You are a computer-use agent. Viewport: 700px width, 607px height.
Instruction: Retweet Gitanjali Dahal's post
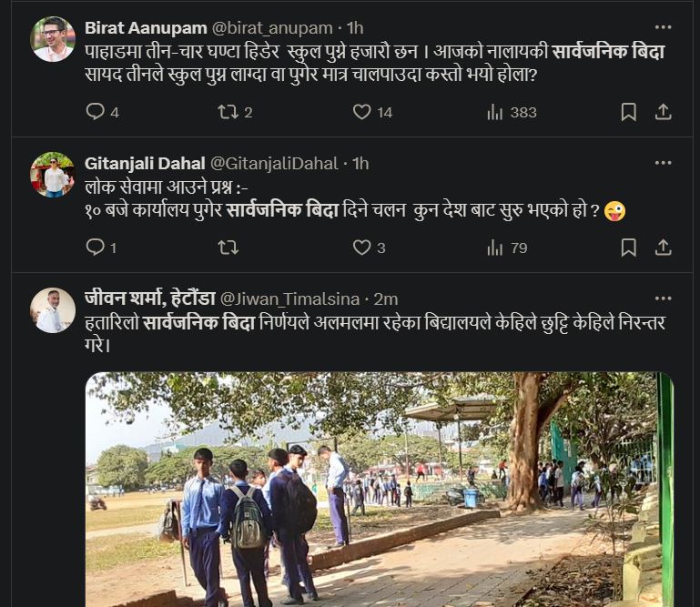coord(228,247)
